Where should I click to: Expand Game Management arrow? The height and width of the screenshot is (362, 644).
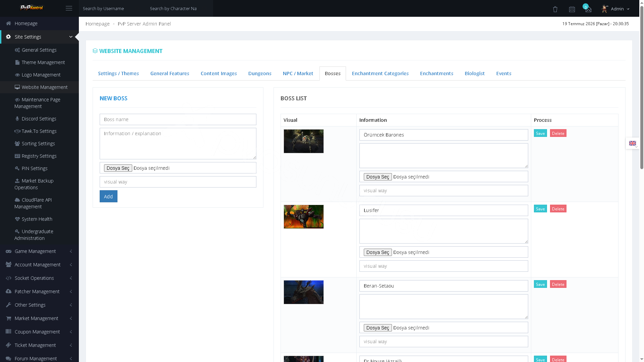point(71,251)
